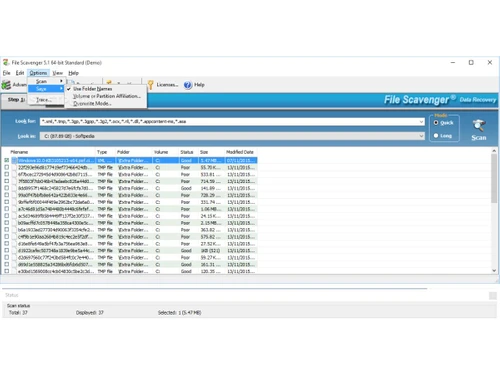Uncheck the checkbox of the 5.47 MB file

click(7, 160)
